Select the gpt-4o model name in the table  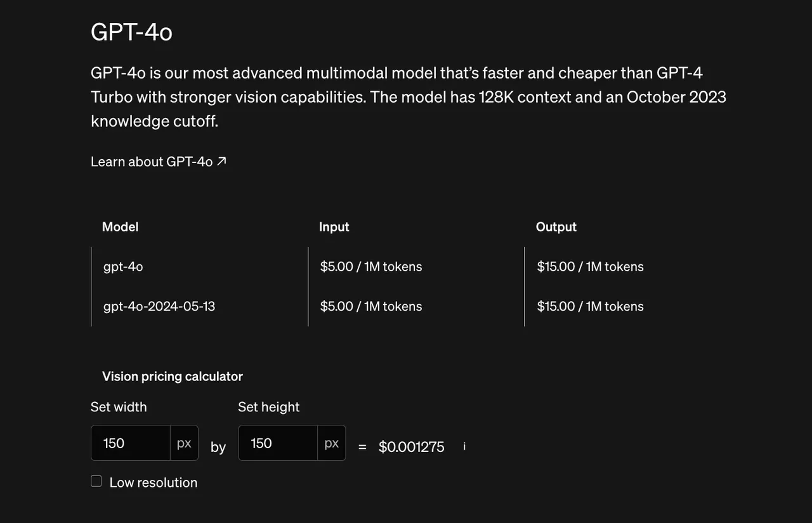point(123,267)
